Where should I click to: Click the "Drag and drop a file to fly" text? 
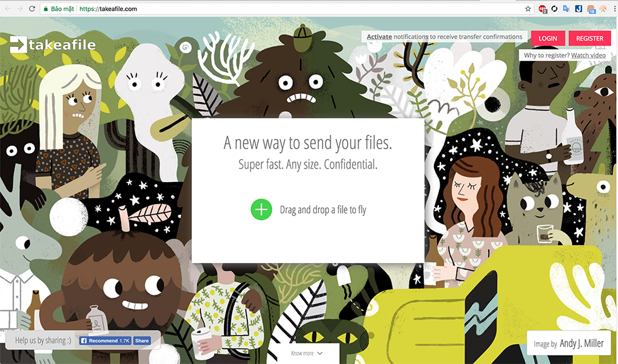pyautogui.click(x=323, y=210)
